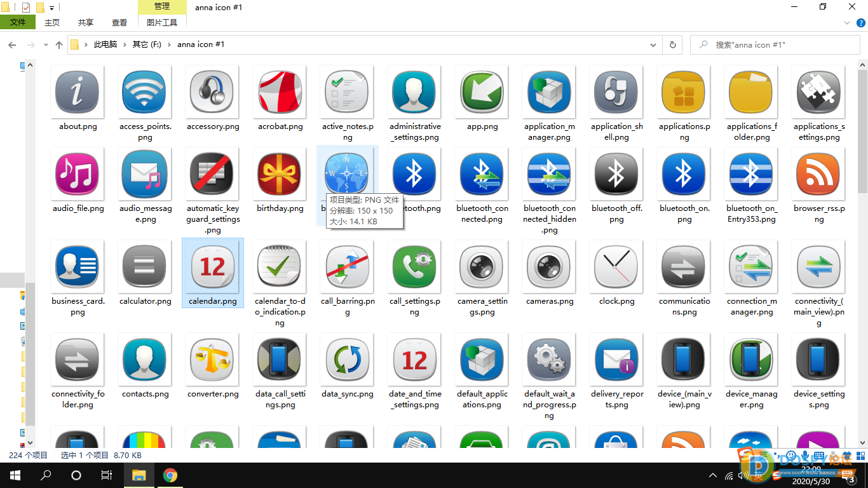This screenshot has height=488, width=868.
Task: Select date_and_time_settings.png thumbnail
Action: tap(415, 360)
